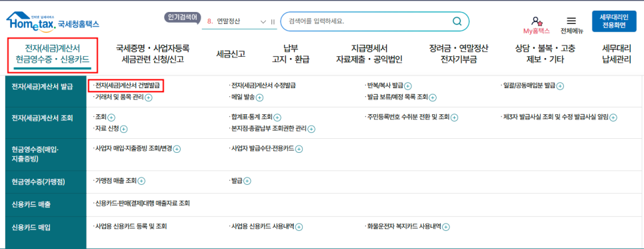Expand plus icon beside 사업자 발급수단·전용카드
644x249 pixels.
[299, 149]
